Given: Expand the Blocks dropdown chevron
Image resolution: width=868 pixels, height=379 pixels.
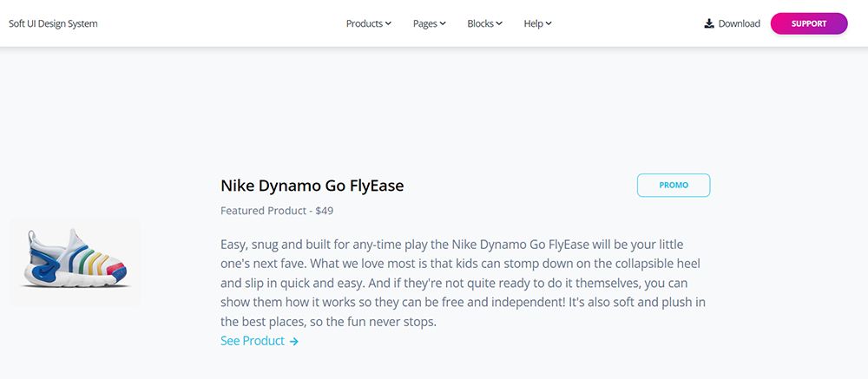Looking at the screenshot, I should click(499, 23).
